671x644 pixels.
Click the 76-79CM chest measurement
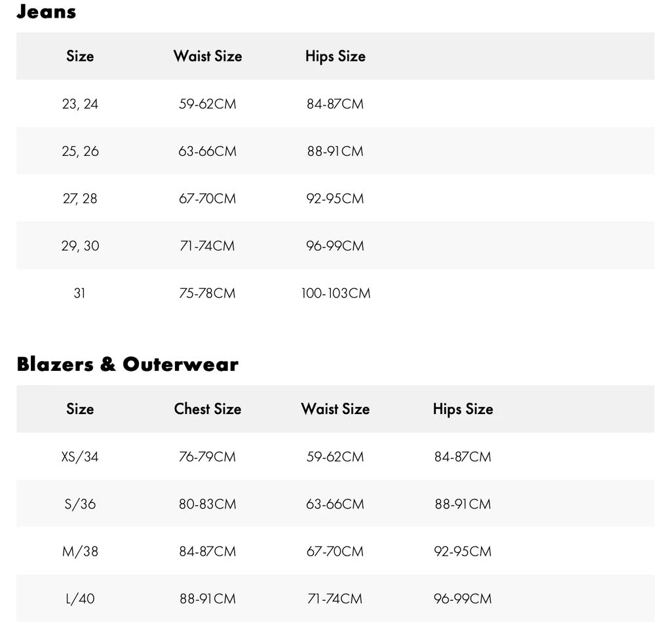pyautogui.click(x=207, y=457)
